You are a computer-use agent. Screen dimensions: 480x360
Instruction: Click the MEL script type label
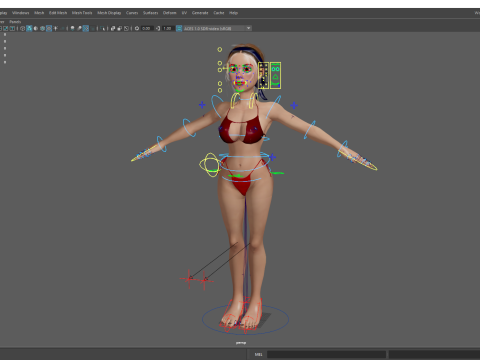click(x=258, y=354)
